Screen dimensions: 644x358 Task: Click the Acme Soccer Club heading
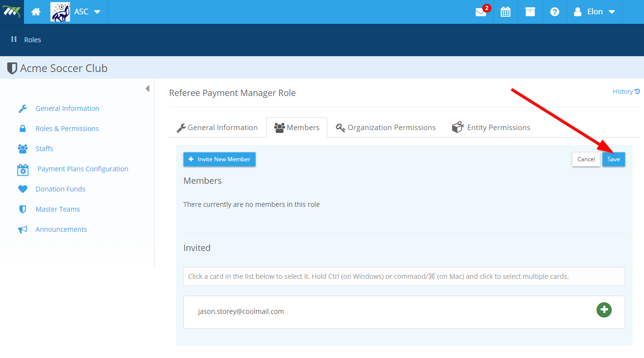(x=64, y=68)
